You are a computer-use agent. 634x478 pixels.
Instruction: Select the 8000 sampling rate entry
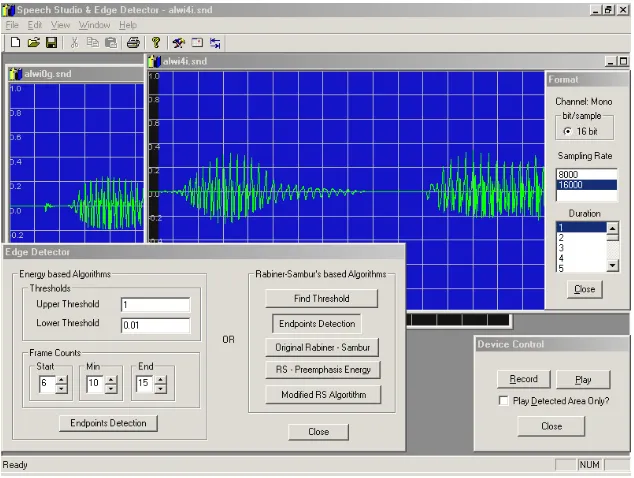[586, 175]
